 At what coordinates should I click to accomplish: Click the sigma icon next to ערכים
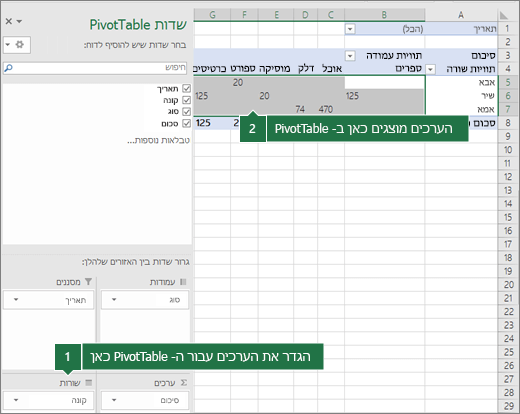(184, 383)
